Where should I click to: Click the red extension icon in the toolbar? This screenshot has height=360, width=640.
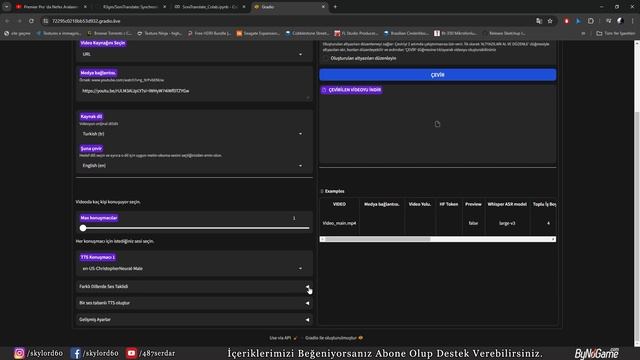(x=567, y=21)
